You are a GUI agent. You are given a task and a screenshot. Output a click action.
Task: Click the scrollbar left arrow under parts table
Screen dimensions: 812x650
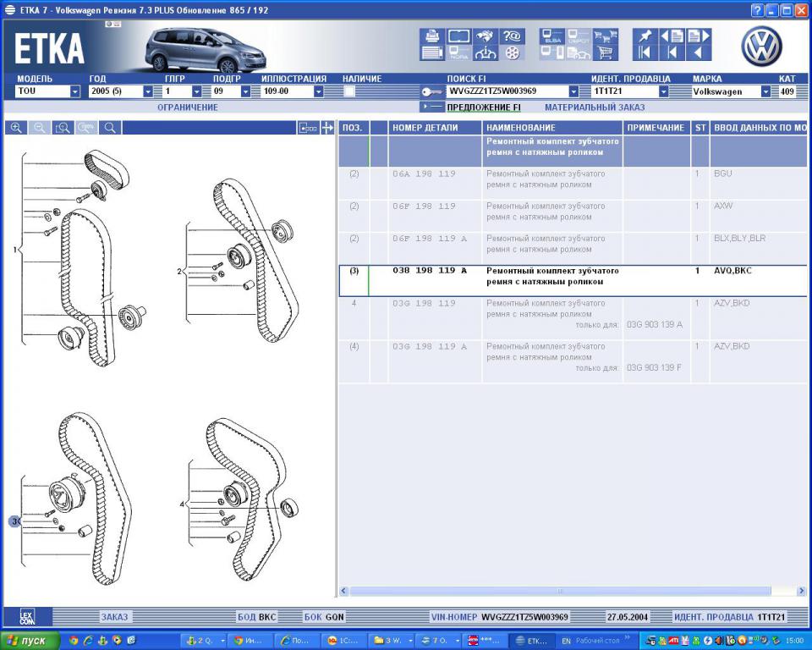tap(344, 591)
